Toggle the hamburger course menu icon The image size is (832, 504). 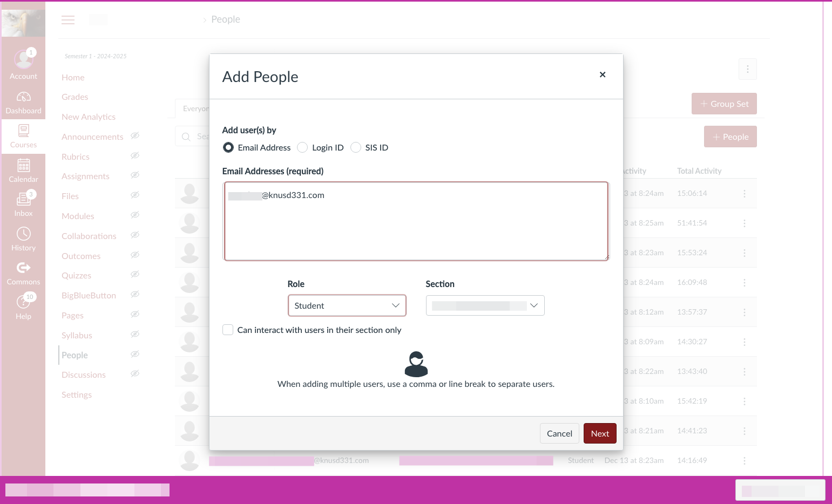[x=68, y=20]
